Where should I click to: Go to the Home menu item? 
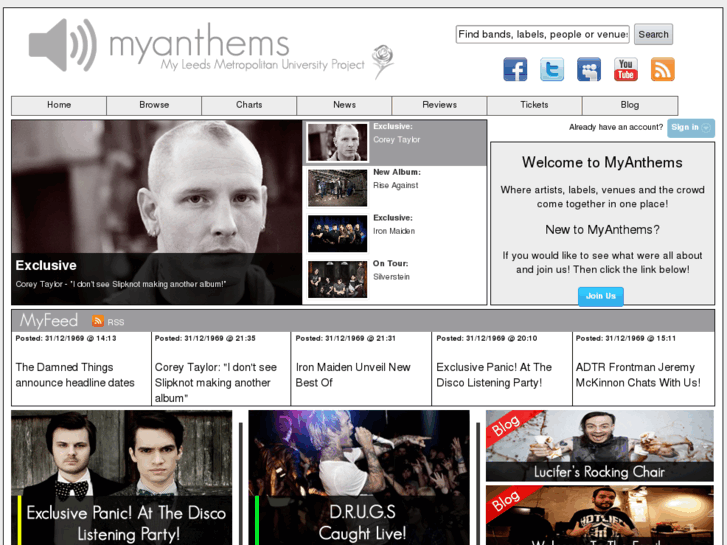tap(59, 105)
